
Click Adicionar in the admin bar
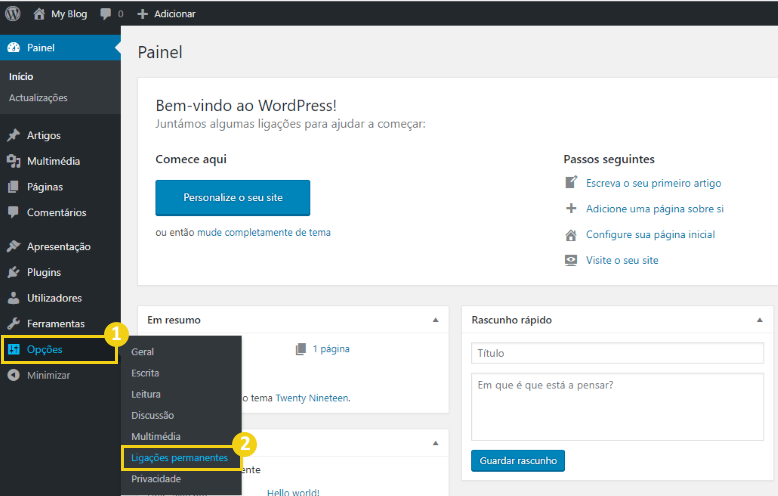(x=175, y=14)
